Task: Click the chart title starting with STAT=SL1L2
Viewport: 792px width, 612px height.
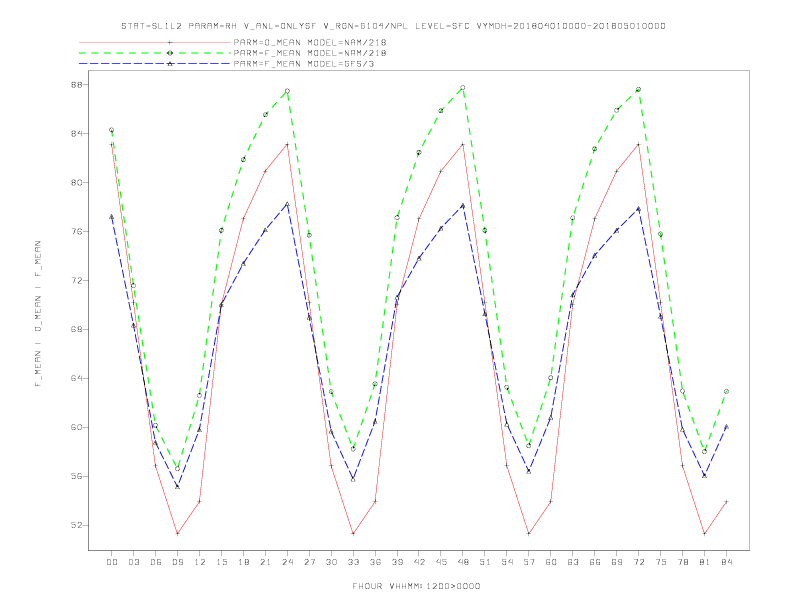Action: click(393, 26)
